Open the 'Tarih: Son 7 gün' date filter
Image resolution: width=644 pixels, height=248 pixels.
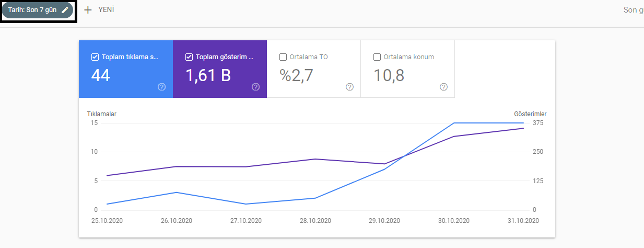point(32,10)
